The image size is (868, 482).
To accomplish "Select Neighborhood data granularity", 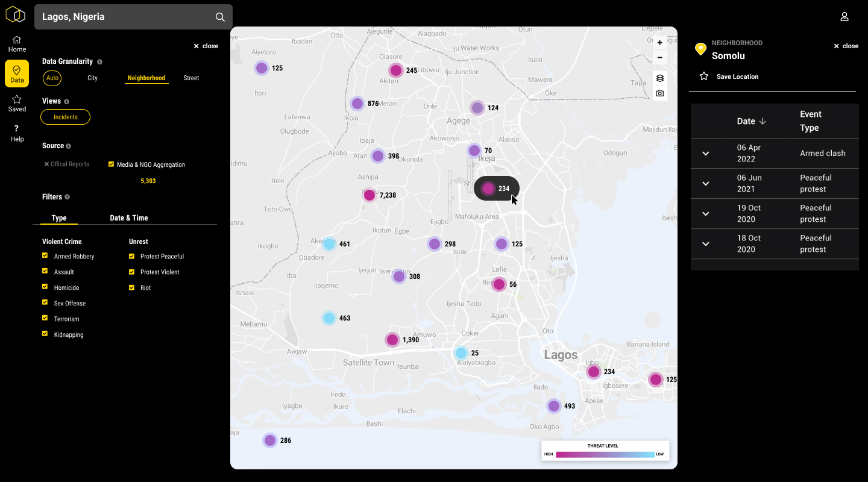I will tap(146, 78).
